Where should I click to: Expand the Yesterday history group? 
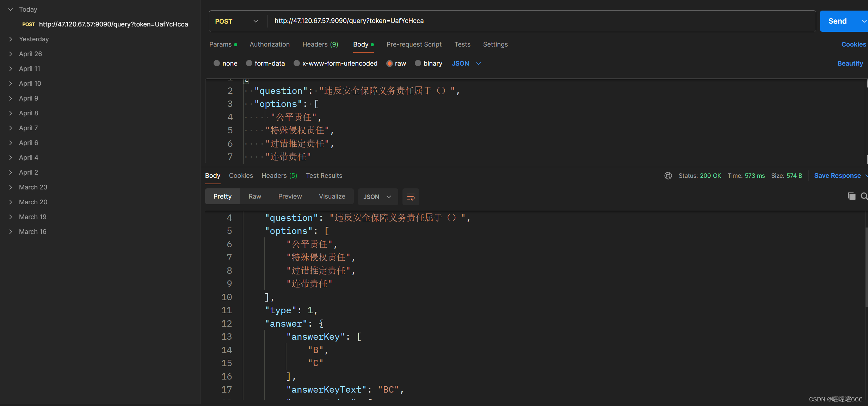click(x=11, y=39)
